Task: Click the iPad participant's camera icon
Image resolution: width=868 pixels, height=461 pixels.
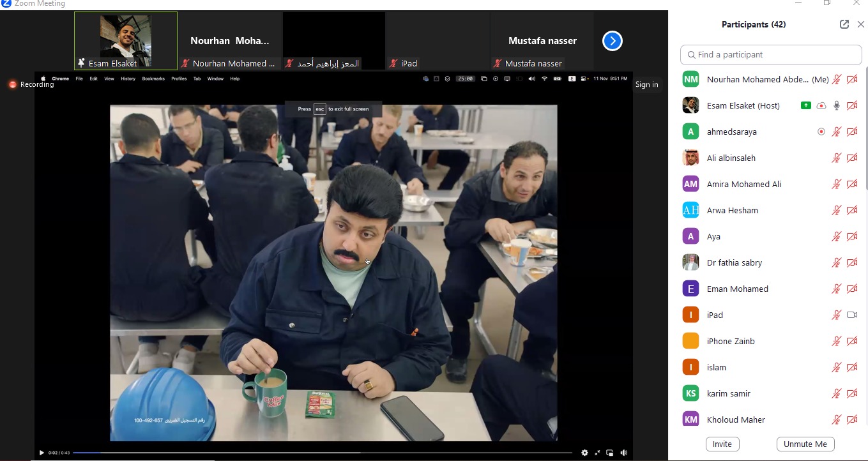Action: pyautogui.click(x=851, y=315)
